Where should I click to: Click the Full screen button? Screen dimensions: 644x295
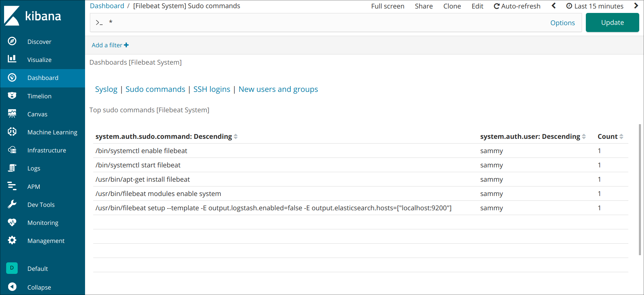(388, 6)
